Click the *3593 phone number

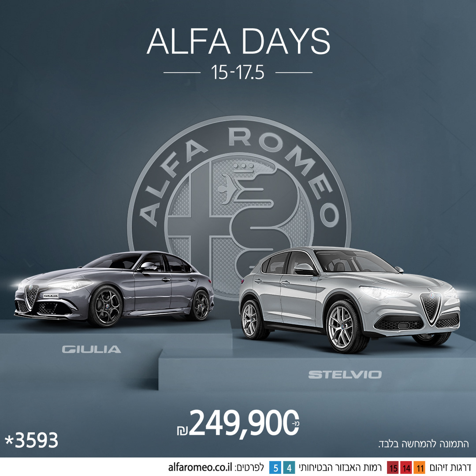(32, 440)
